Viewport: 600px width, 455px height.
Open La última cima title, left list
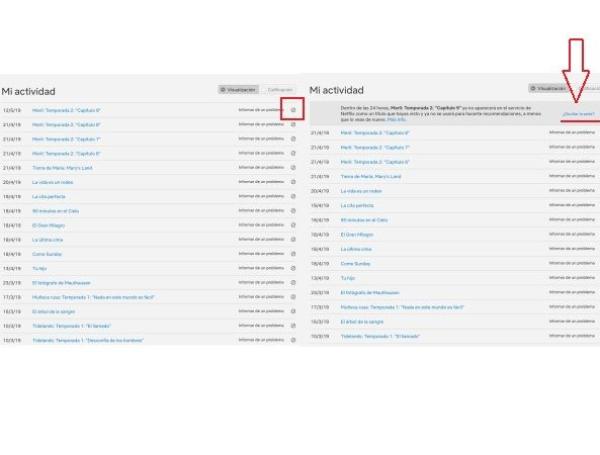(x=47, y=240)
